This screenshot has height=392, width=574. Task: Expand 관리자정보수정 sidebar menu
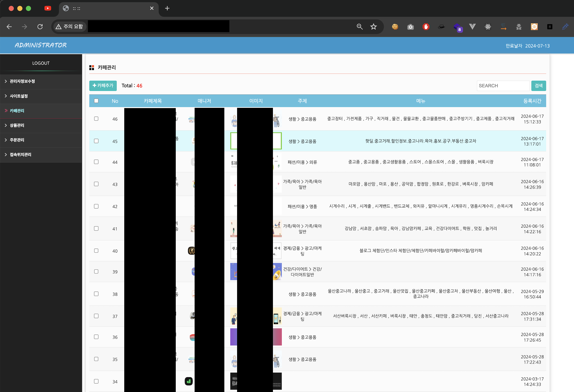(22, 81)
